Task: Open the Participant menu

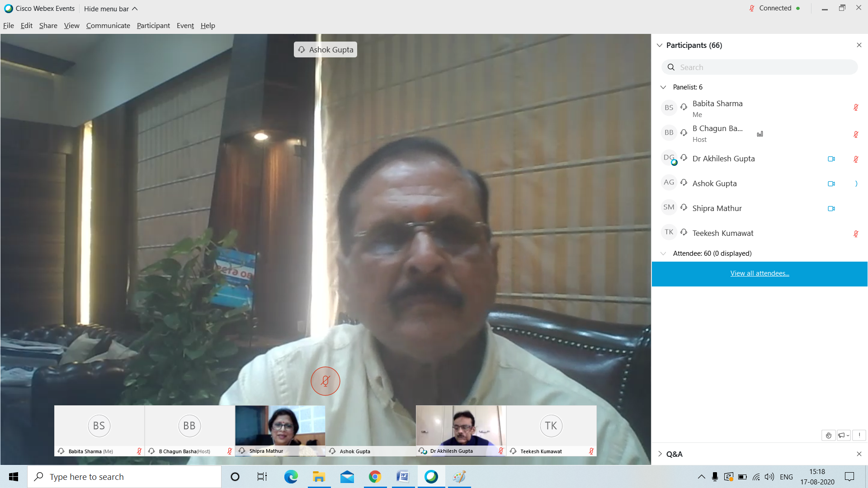Action: pyautogui.click(x=153, y=26)
